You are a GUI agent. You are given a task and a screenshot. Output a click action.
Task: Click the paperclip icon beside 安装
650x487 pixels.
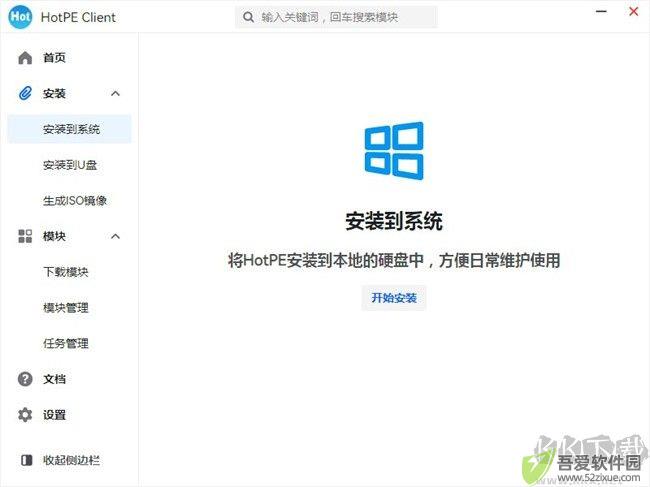click(25, 93)
